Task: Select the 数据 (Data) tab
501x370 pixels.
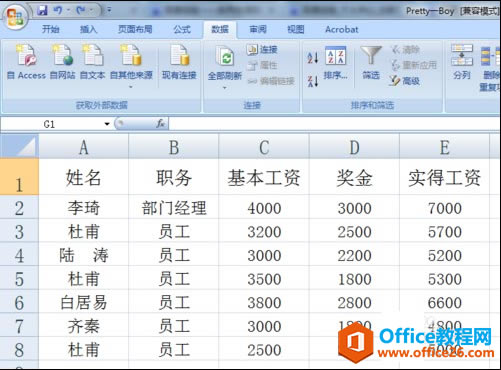Action: [220, 30]
